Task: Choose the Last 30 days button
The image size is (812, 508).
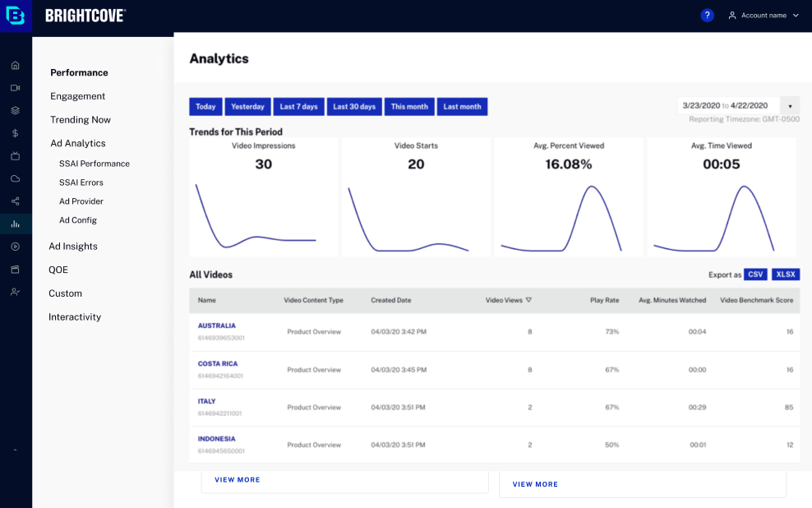Action: pos(354,107)
